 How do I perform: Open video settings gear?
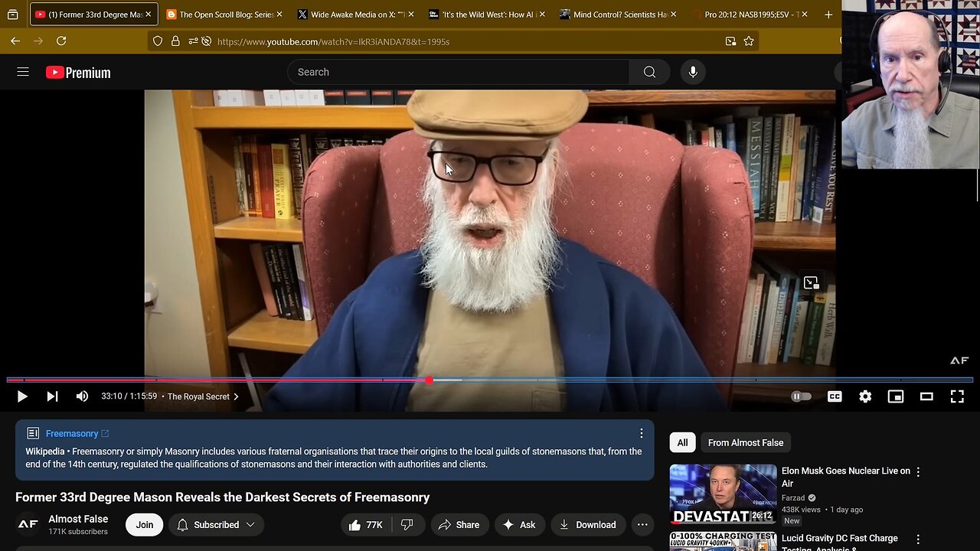[865, 396]
